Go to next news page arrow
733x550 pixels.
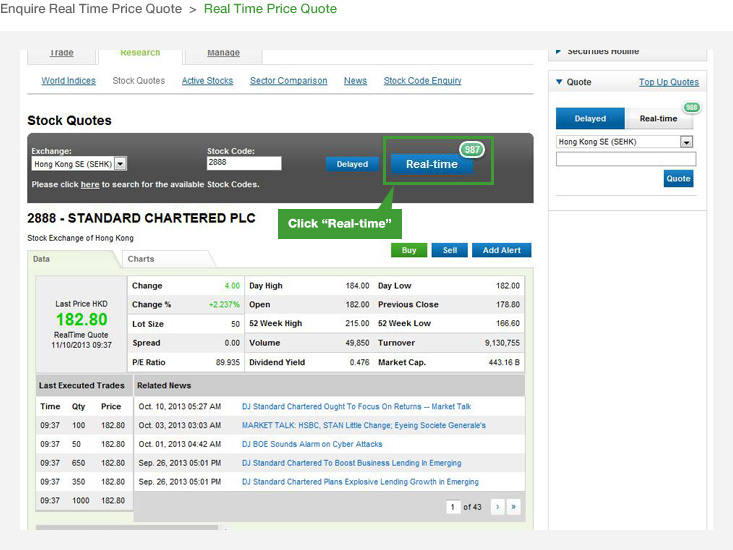coord(497,507)
